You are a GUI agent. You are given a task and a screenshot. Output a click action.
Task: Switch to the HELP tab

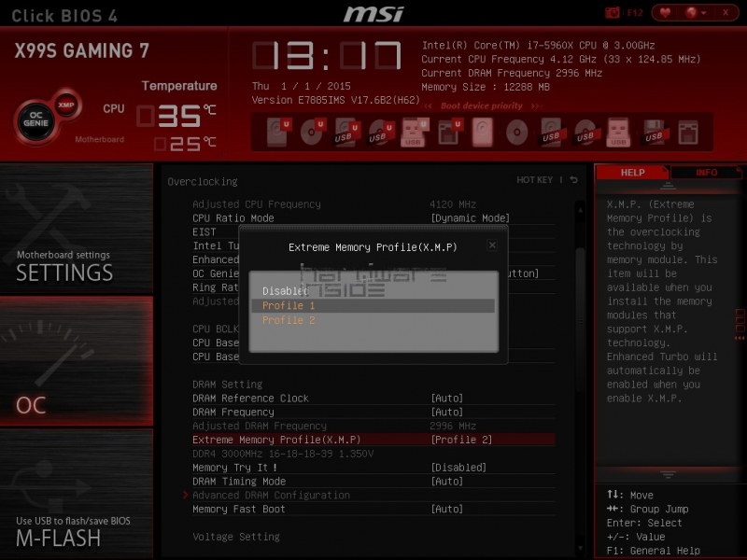633,173
